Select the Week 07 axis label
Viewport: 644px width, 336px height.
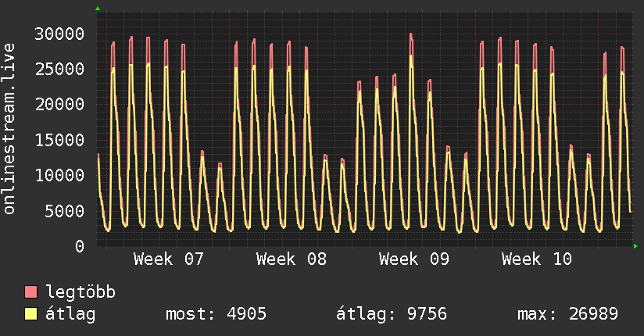click(169, 259)
